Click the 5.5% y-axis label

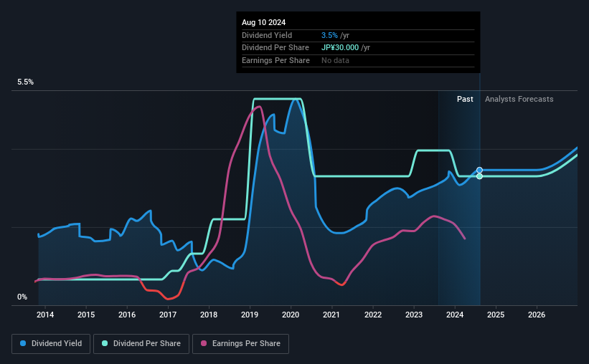click(x=26, y=82)
